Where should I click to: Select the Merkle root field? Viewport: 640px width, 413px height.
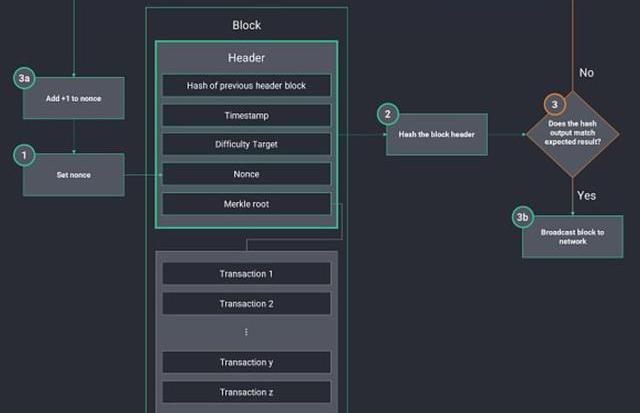[x=246, y=203]
